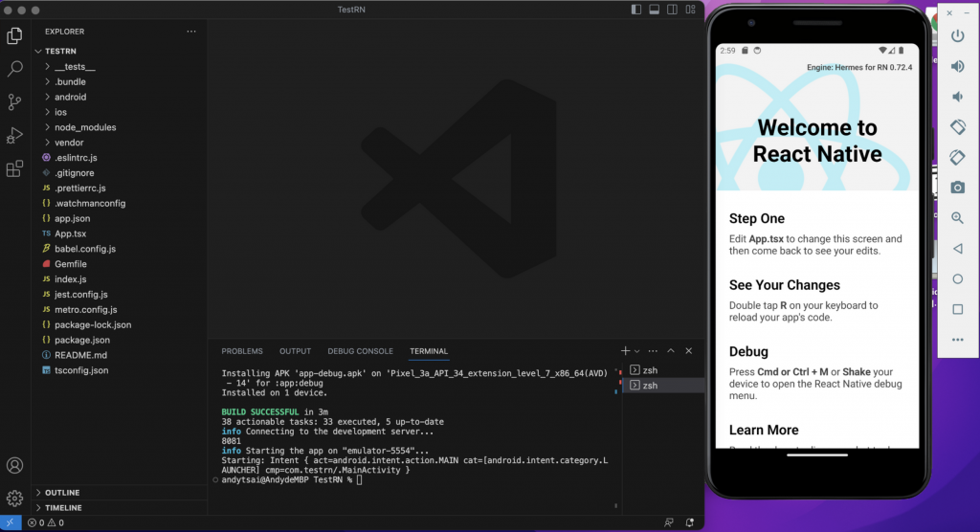This screenshot has width=980, height=532.
Task: Expand the .bundle folder
Action: click(120, 82)
